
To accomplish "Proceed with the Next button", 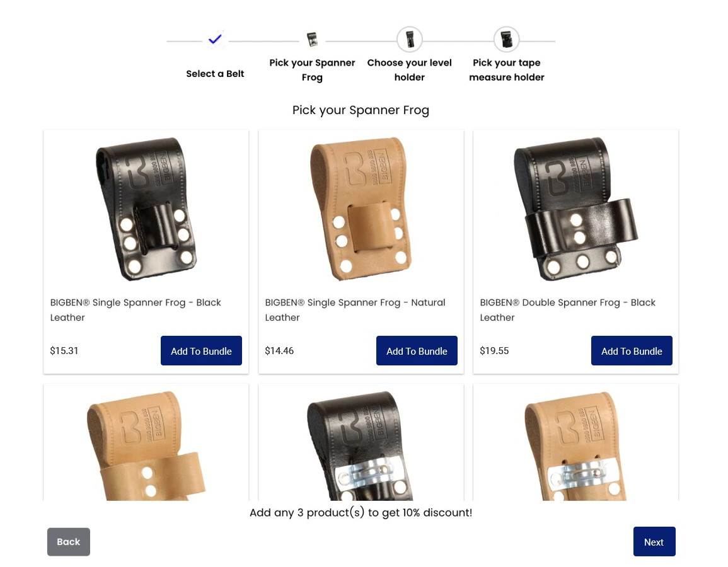I will tap(654, 541).
